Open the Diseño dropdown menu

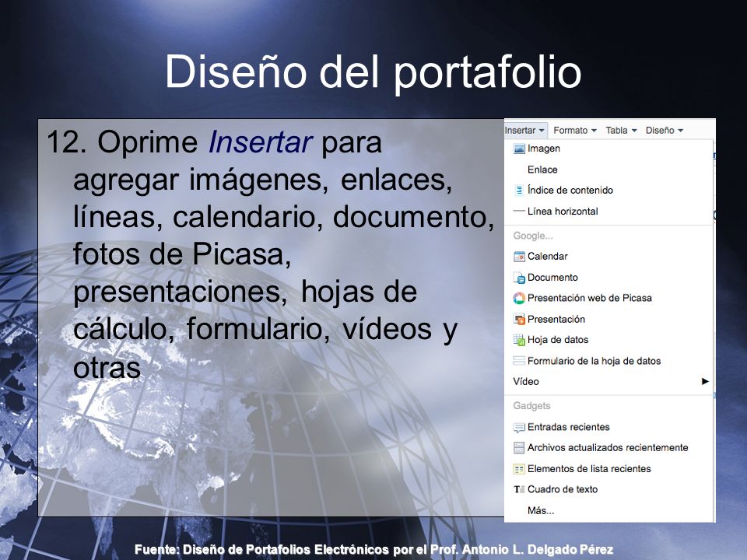click(664, 131)
